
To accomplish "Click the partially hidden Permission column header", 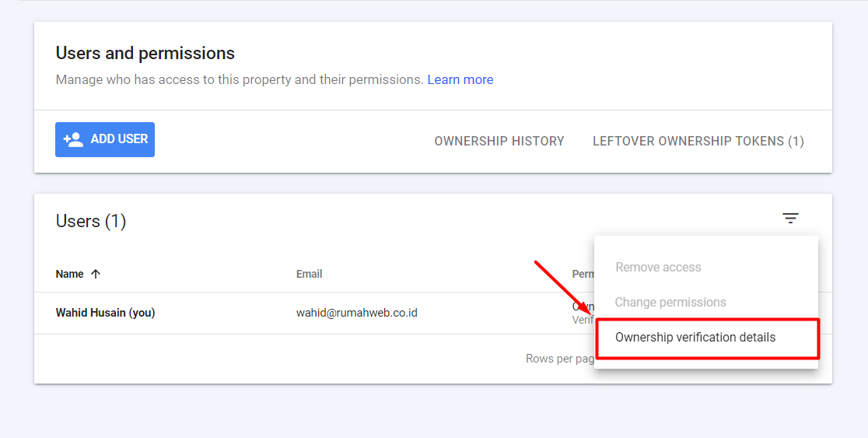I will 583,274.
